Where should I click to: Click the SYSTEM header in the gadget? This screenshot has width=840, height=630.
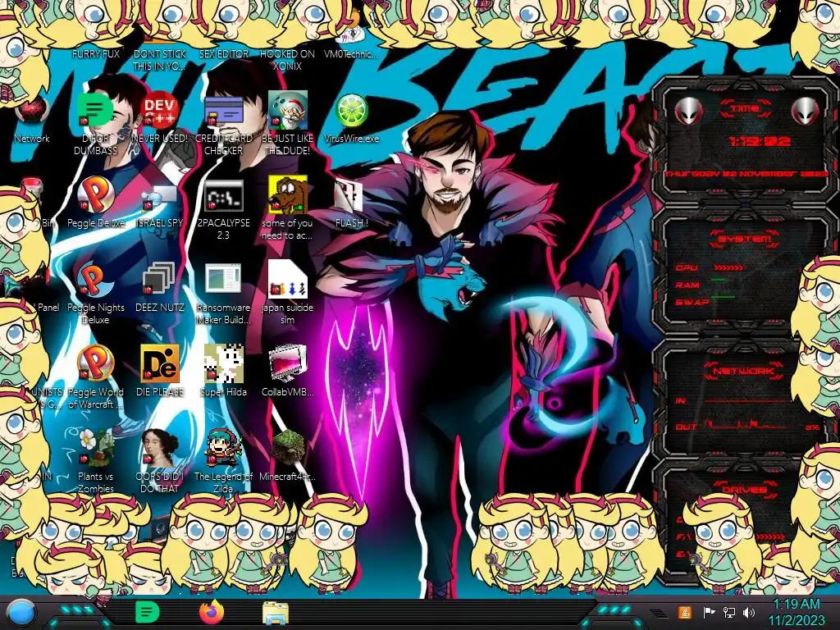click(744, 239)
